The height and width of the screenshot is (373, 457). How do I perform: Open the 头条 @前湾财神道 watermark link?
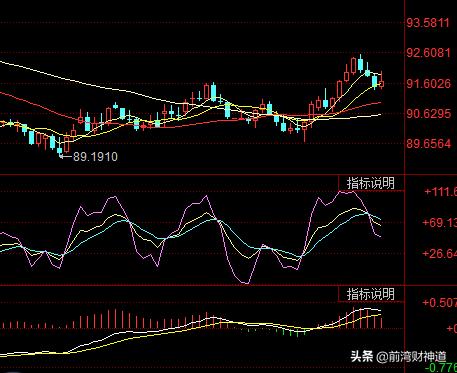[398, 357]
